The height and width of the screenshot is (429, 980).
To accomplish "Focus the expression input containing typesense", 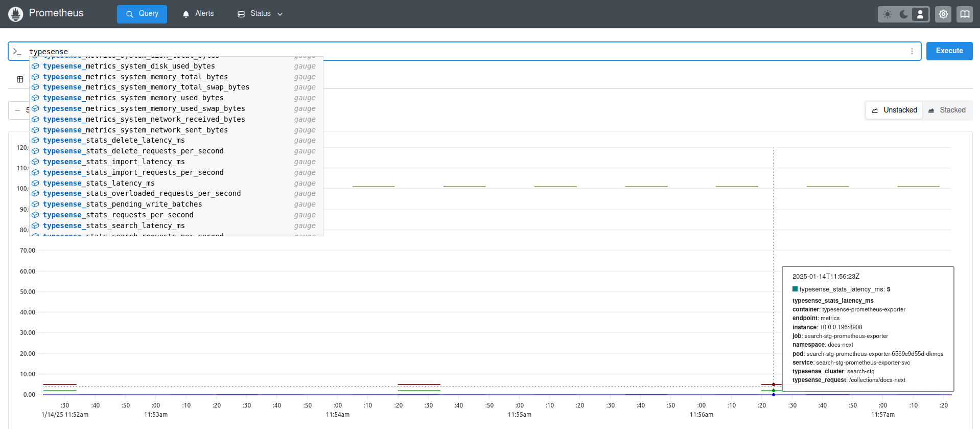I will (464, 51).
